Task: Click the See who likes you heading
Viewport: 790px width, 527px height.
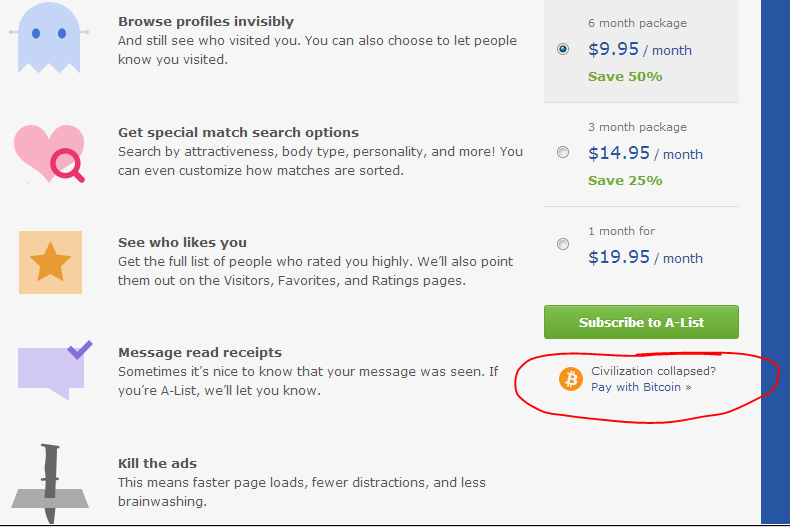Action: [x=182, y=242]
